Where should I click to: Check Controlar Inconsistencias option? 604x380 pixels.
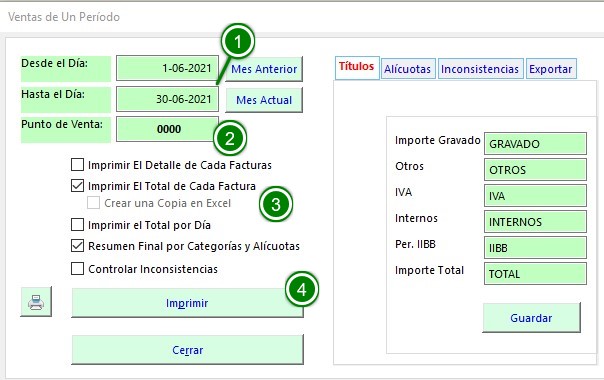(77, 269)
